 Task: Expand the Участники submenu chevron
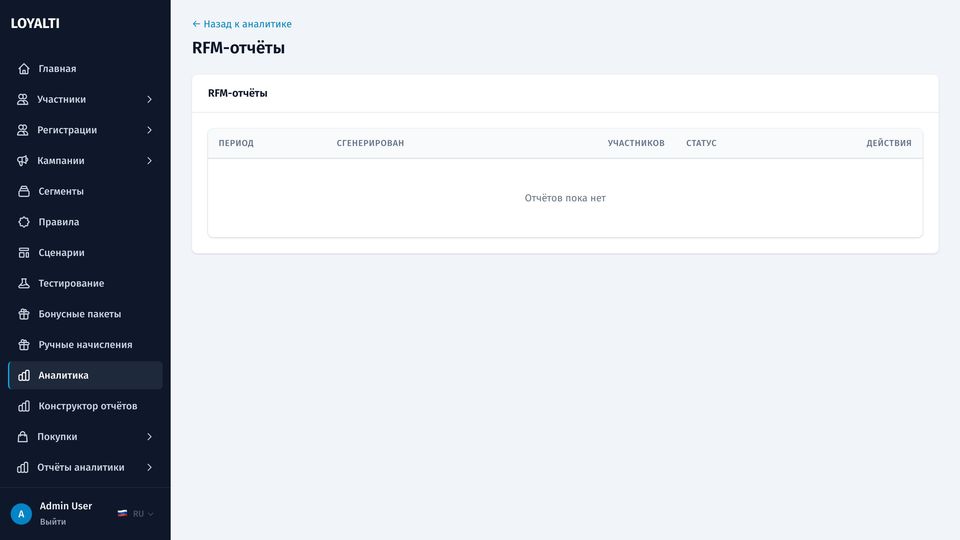pyautogui.click(x=149, y=99)
